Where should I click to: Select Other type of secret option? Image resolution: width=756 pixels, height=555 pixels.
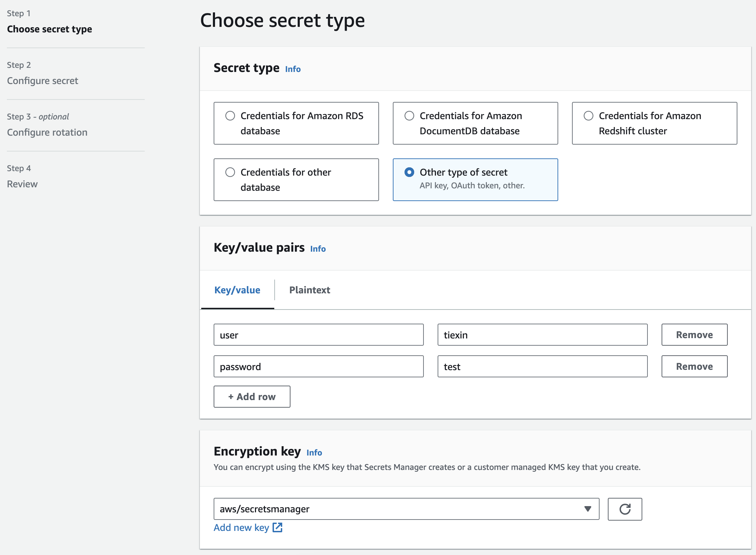(409, 172)
